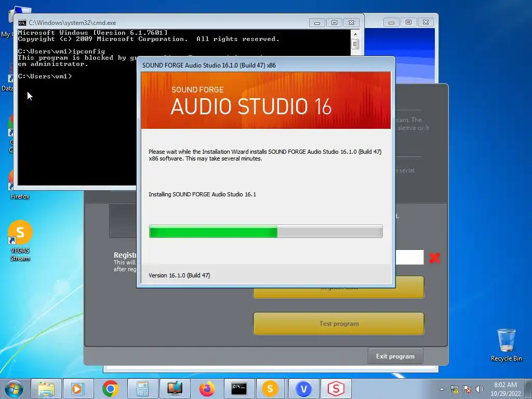Click the C:\Users\vm1> prompt line
The width and height of the screenshot is (532, 399).
[45, 76]
